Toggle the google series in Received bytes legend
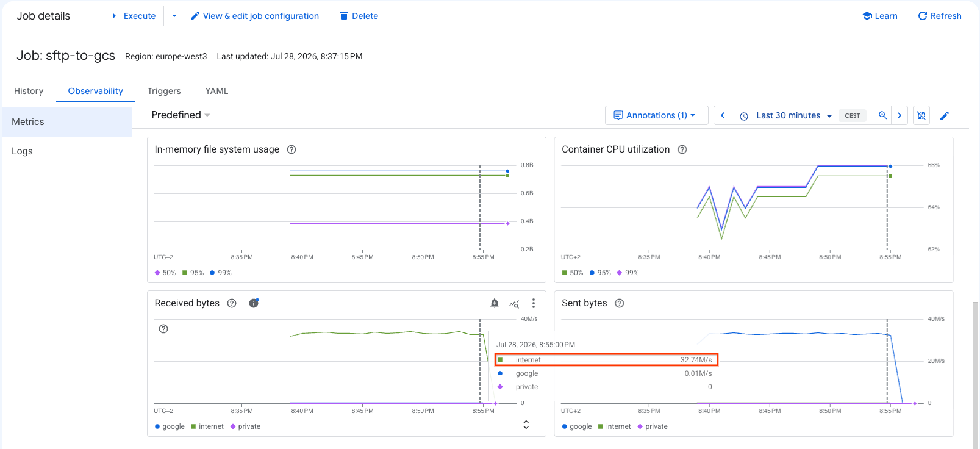Image resolution: width=980 pixels, height=449 pixels. pos(170,426)
